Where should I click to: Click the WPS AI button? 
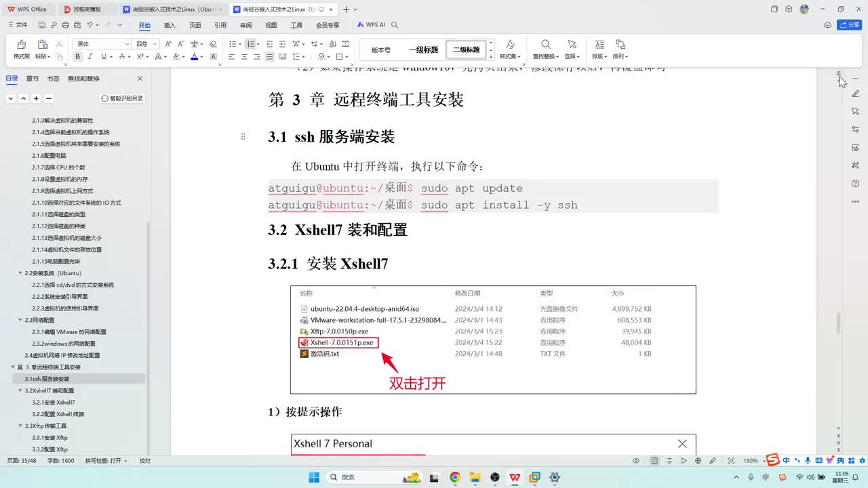coord(371,25)
